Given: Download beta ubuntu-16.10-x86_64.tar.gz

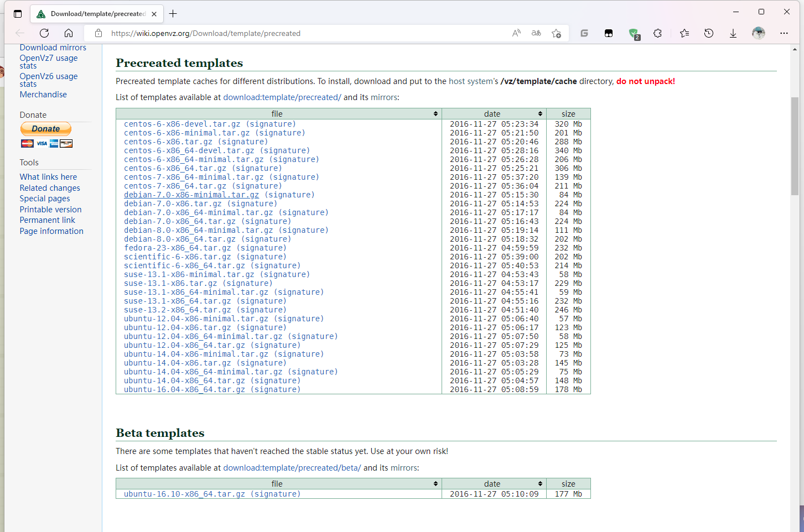Looking at the screenshot, I should pyautogui.click(x=184, y=494).
